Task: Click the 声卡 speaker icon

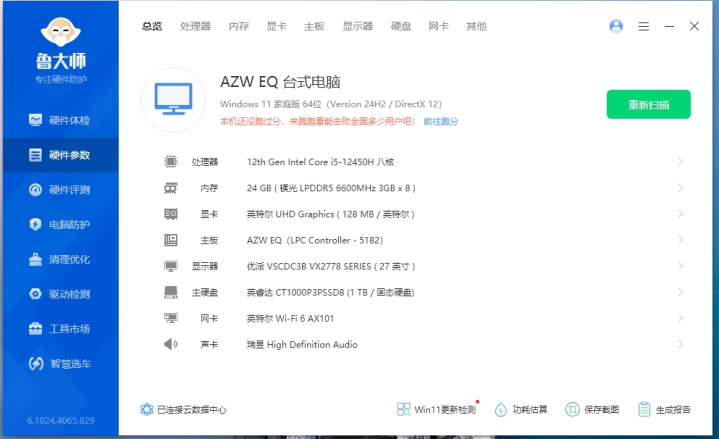Action: (x=171, y=344)
